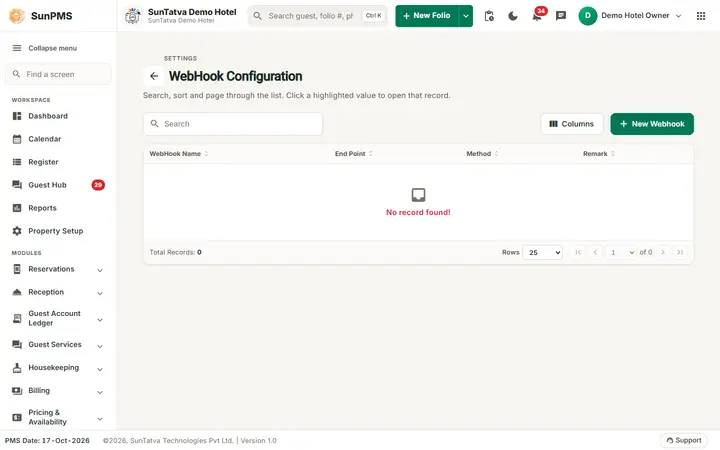Viewport: 720px width, 450px height.
Task: Click the Property Setup gear icon
Action: coord(17,231)
